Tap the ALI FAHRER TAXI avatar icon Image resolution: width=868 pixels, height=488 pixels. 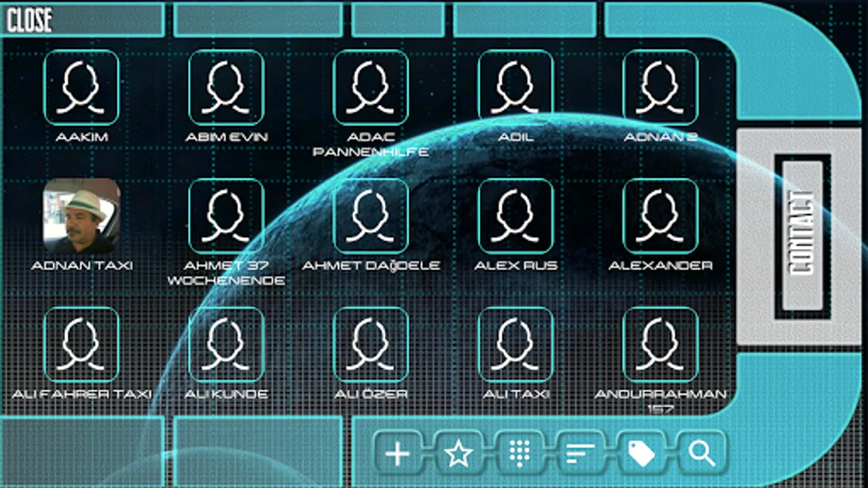coord(81,345)
